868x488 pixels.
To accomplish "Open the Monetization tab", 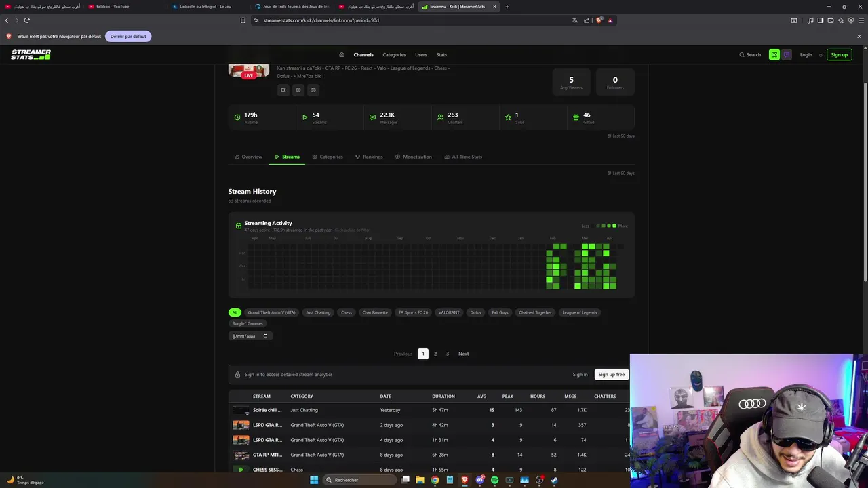I will (x=414, y=157).
